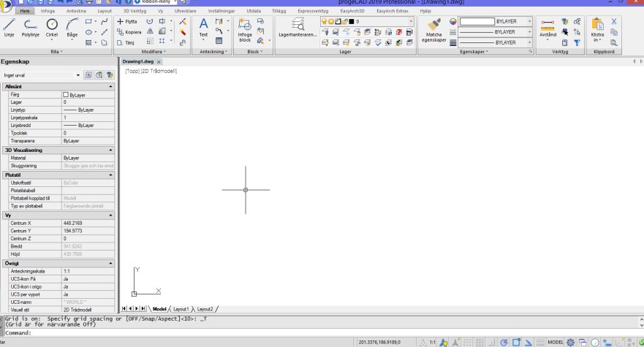Select the large Text annotation tool

pyautogui.click(x=203, y=28)
